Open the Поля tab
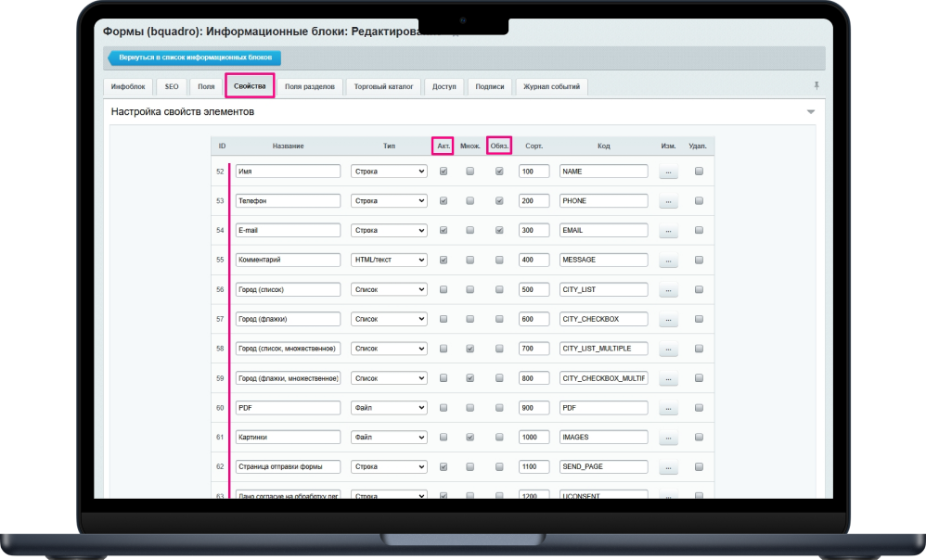This screenshot has width=926, height=560. (206, 87)
